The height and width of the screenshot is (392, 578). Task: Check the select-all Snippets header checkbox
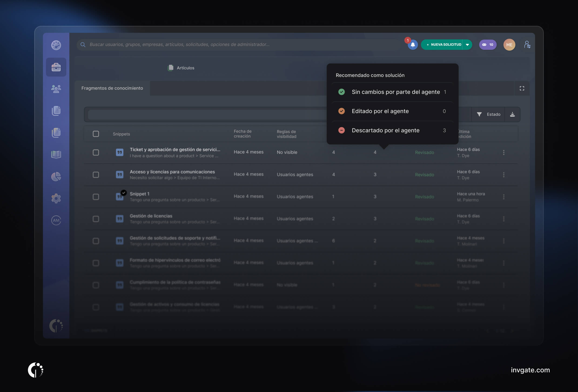96,134
